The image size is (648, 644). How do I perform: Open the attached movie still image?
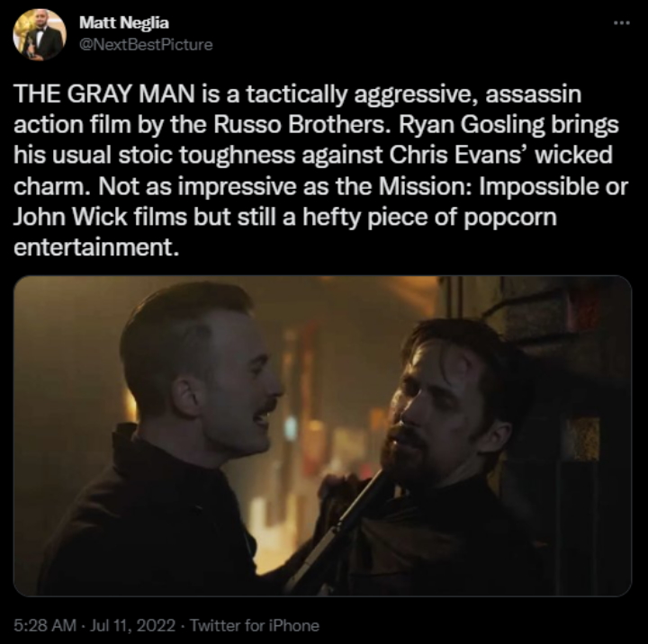tap(322, 436)
